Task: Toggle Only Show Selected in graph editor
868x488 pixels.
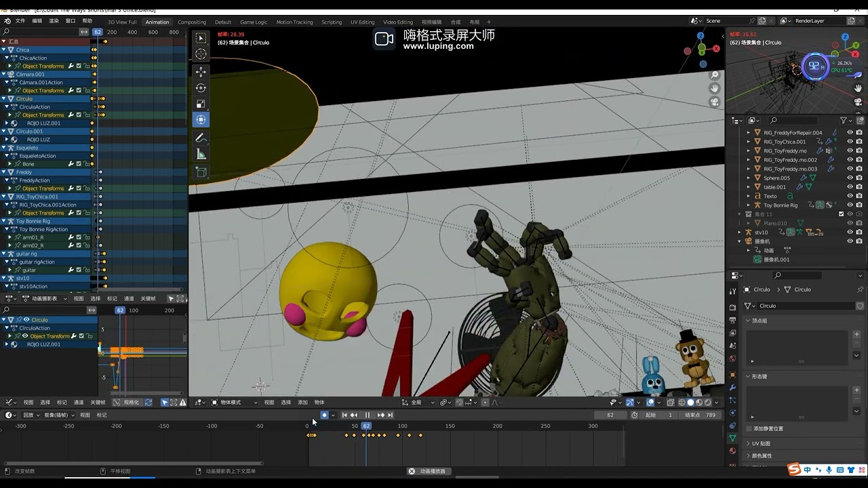Action: (164, 402)
